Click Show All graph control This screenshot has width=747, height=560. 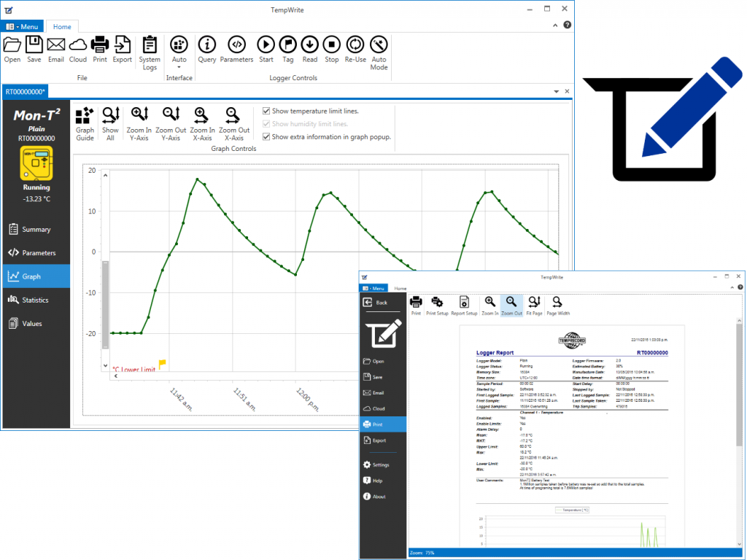click(111, 124)
